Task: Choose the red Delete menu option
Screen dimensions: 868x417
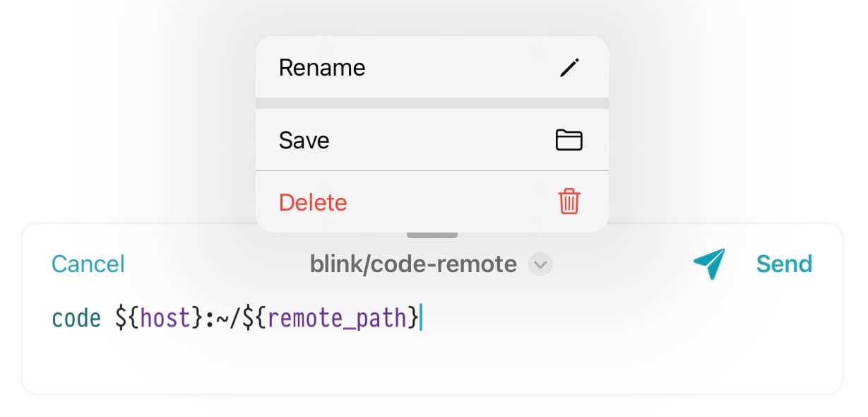Action: coord(432,202)
